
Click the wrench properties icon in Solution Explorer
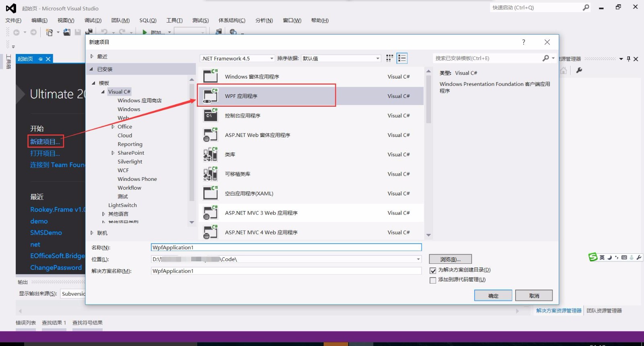pyautogui.click(x=579, y=70)
